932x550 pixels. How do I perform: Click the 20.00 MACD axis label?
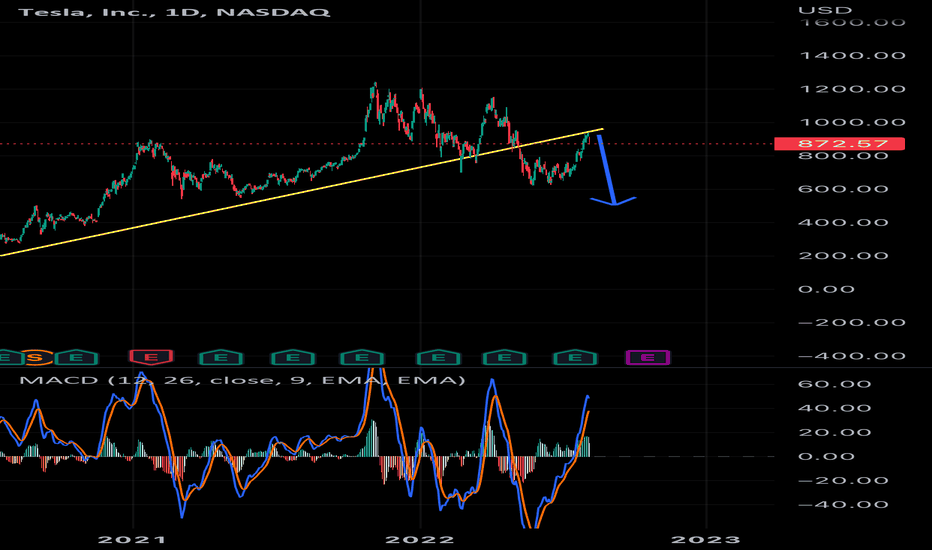(x=835, y=432)
